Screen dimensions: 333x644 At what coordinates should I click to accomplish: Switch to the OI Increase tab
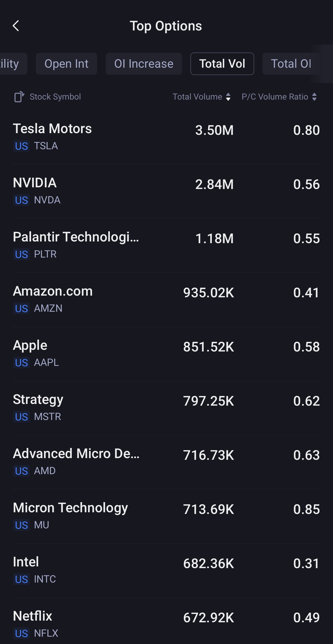tap(144, 64)
